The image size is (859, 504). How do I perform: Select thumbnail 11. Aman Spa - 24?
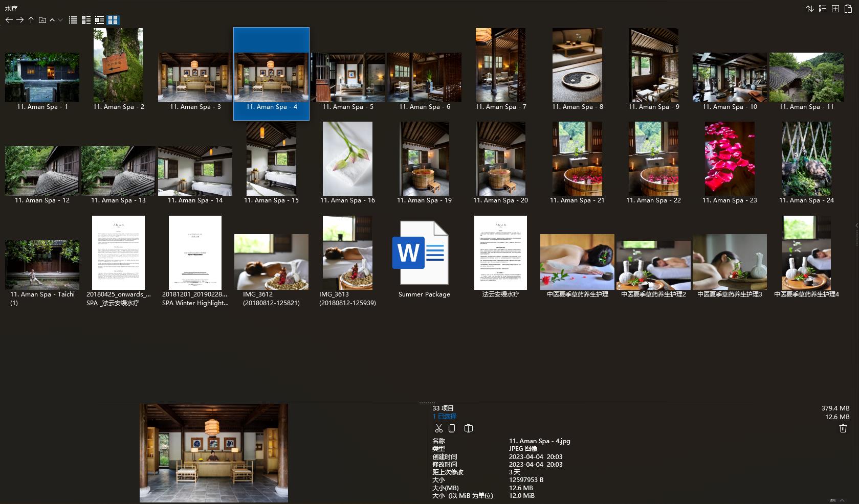coord(806,158)
